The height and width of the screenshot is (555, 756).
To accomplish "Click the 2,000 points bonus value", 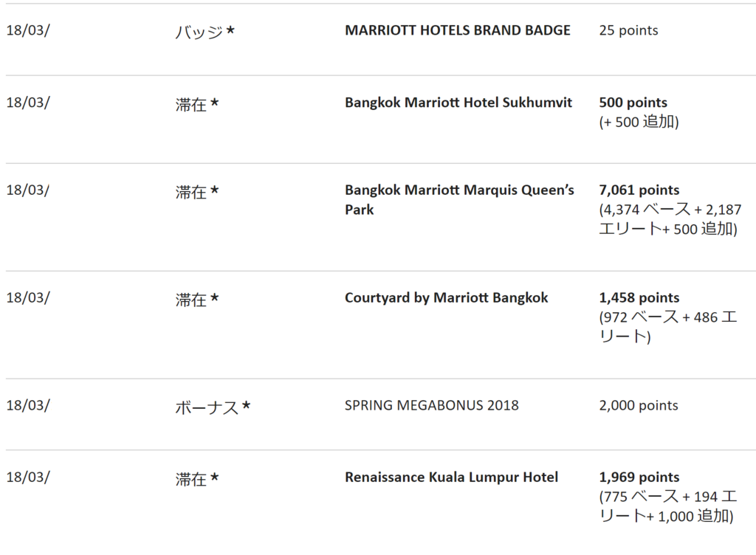I will tap(638, 405).
